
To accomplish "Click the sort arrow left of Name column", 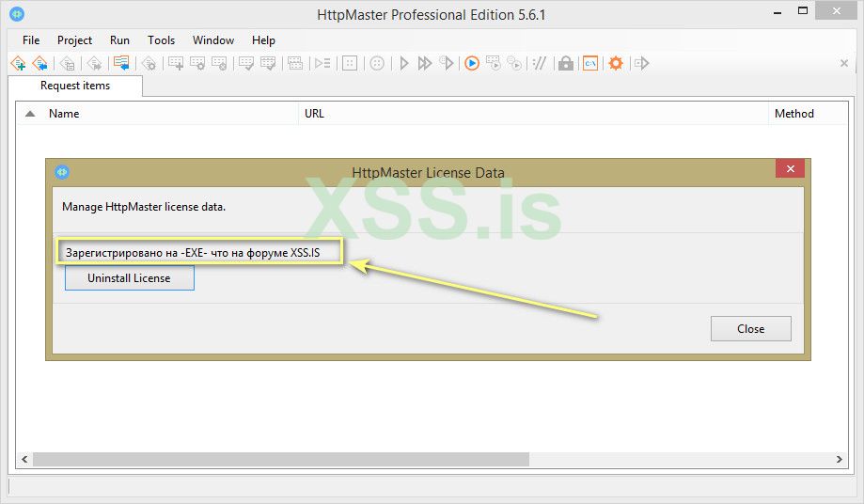I will click(30, 114).
